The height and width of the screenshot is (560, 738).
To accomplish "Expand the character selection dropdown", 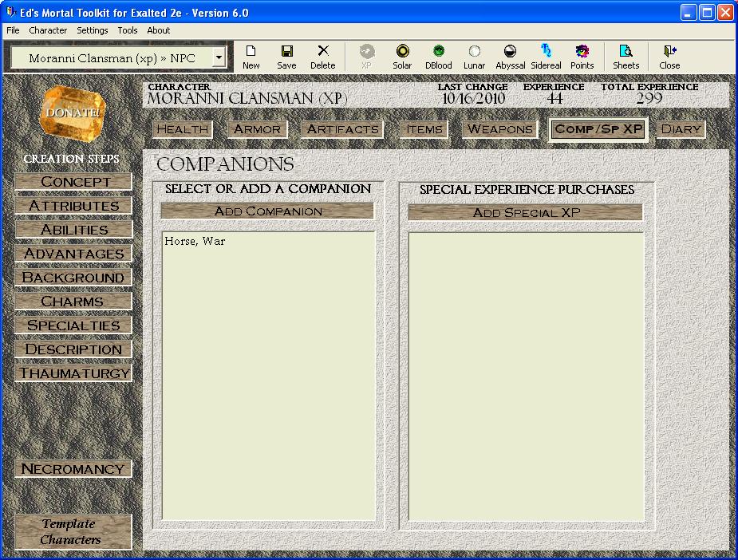I will [219, 58].
